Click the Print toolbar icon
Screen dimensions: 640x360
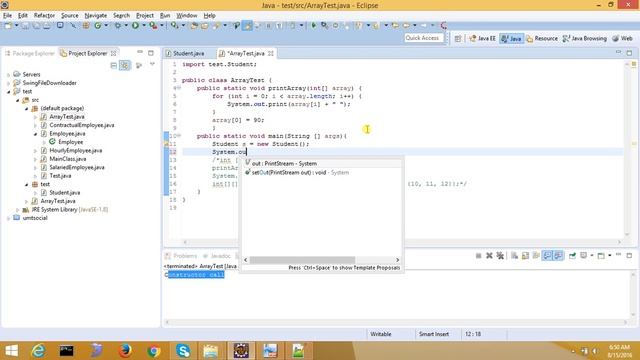coord(47,26)
